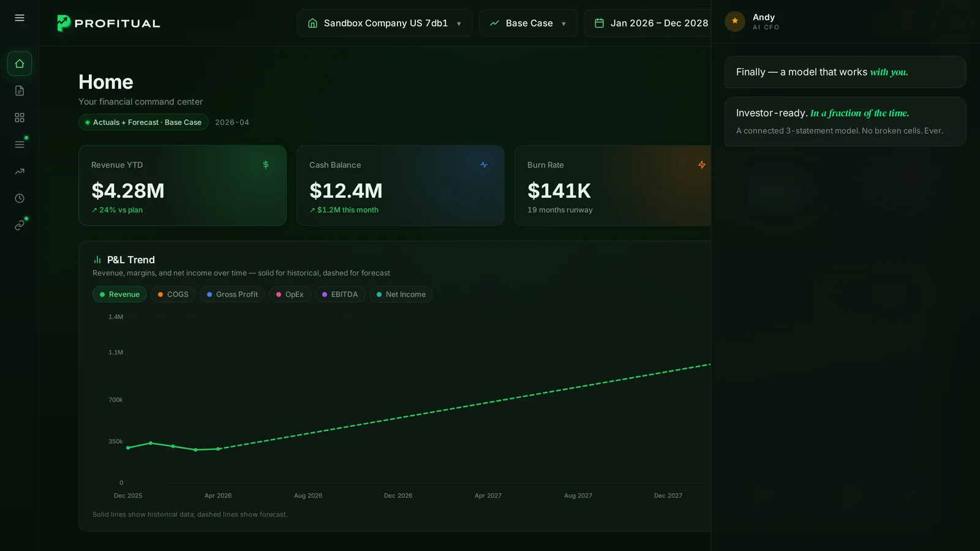Viewport: 980px width, 551px height.
Task: Toggle the COGS series chip
Action: pos(173,294)
